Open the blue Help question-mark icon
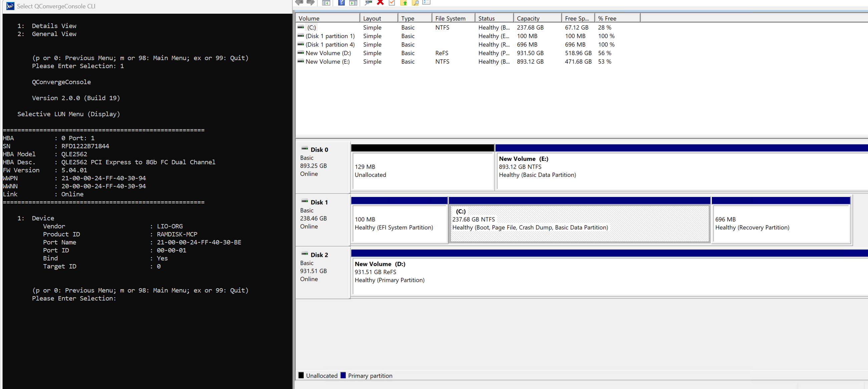Image resolution: width=868 pixels, height=389 pixels. tap(341, 3)
